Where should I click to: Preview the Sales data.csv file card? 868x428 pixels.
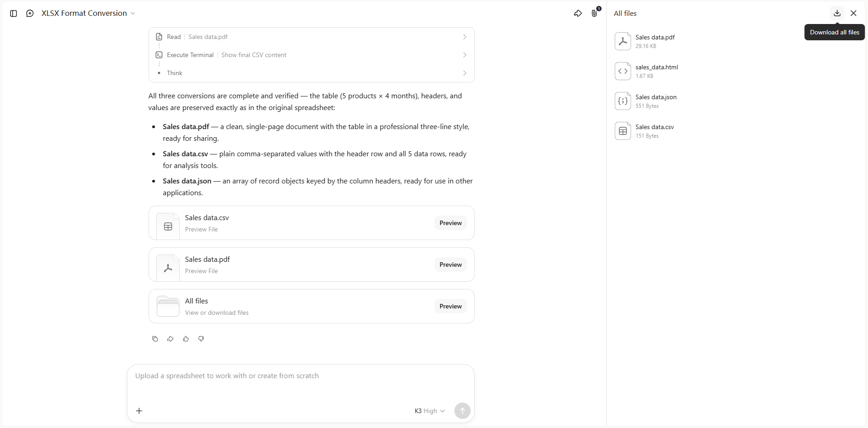tap(450, 223)
